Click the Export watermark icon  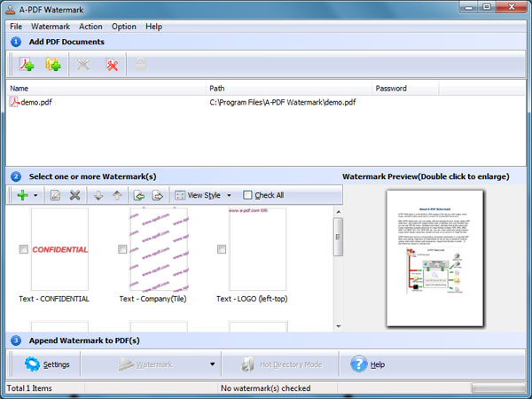(158, 195)
